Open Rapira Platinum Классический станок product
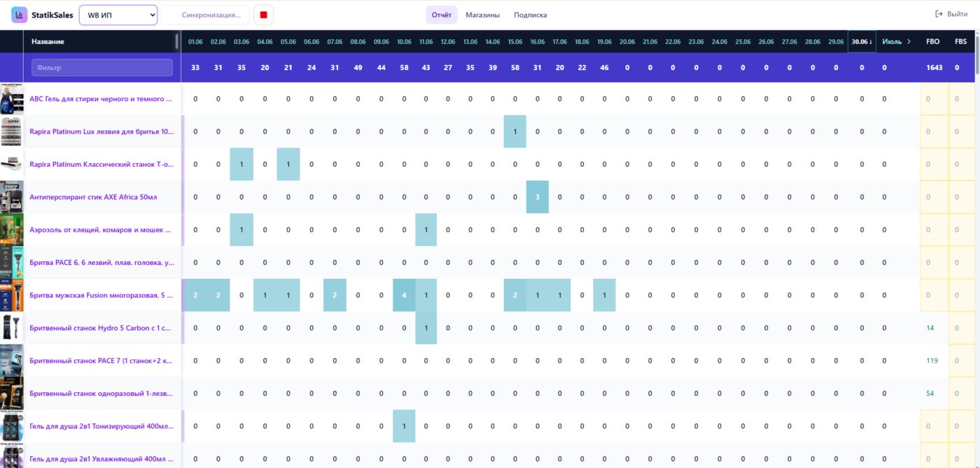Image resolution: width=980 pixels, height=468 pixels. coord(101,164)
